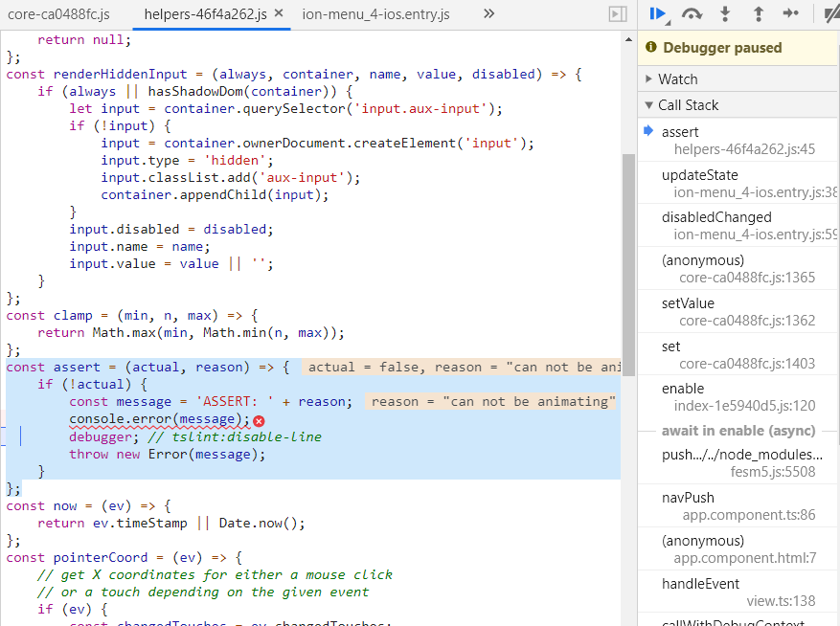Toggle deactivate breakpoints icon
The height and width of the screenshot is (626, 840).
[x=830, y=14]
